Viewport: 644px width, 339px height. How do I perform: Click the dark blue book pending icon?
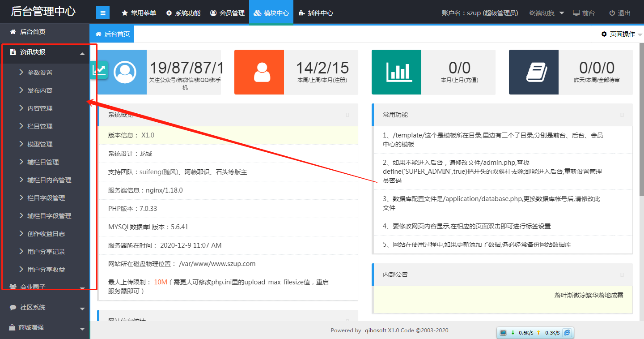click(x=534, y=72)
